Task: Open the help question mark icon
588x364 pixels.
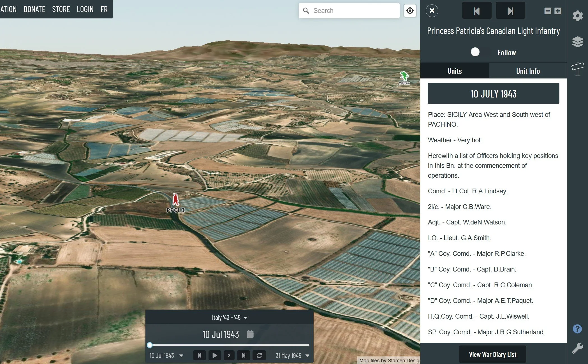Action: 577,329
